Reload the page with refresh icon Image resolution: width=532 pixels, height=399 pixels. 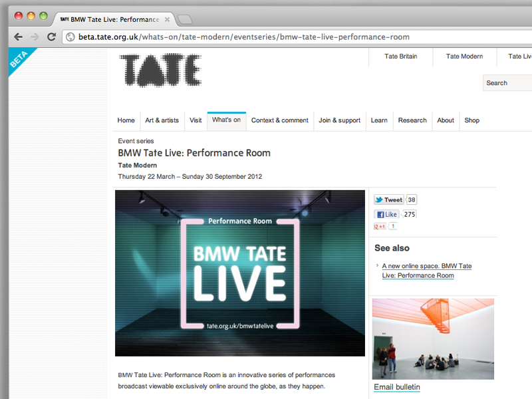pos(51,37)
